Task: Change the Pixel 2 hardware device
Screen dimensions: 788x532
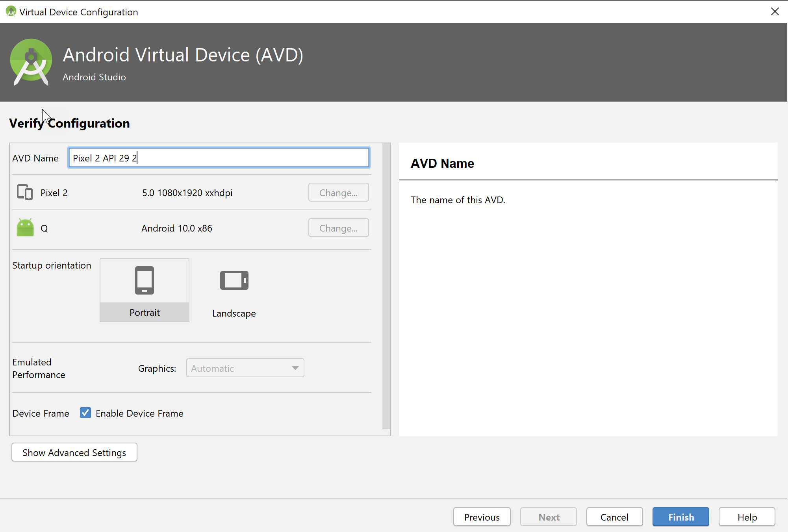Action: [x=338, y=193]
